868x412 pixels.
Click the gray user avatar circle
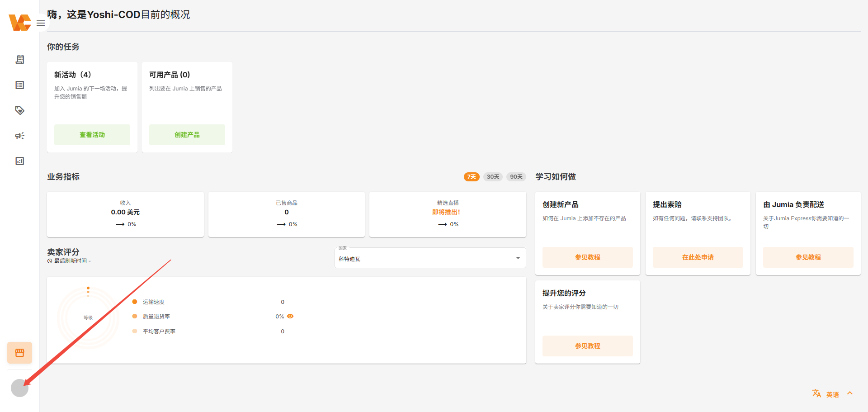(x=19, y=388)
